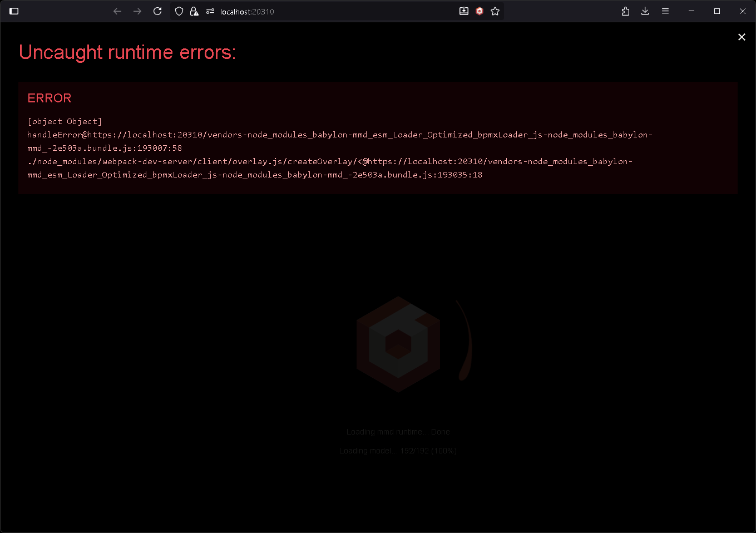The width and height of the screenshot is (756, 533).
Task: Open the hamburger application menu
Action: point(665,11)
